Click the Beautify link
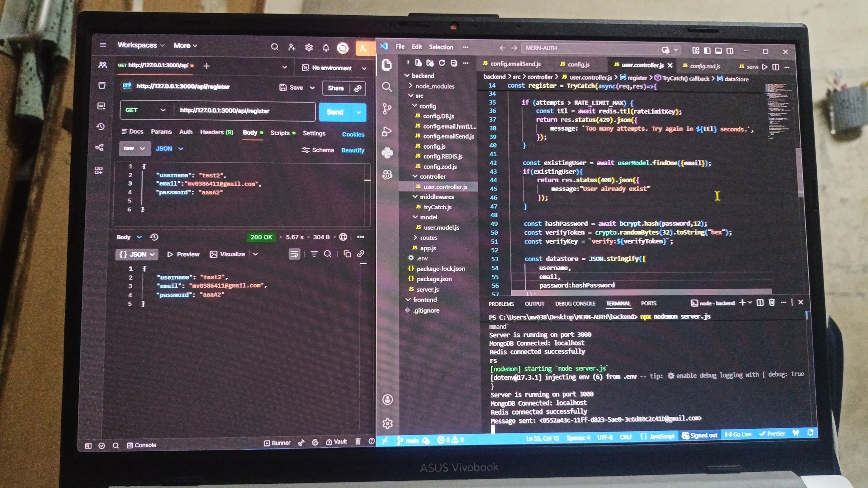The width and height of the screenshot is (868, 488). 353,150
